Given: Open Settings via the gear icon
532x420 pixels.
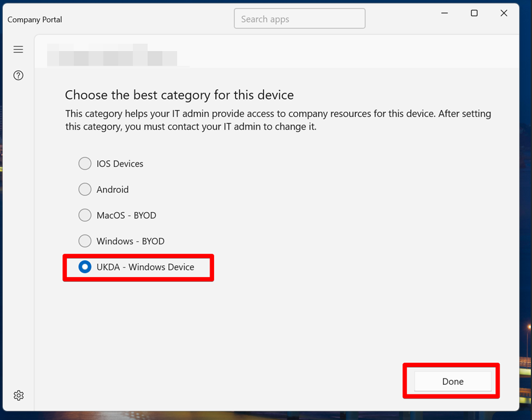Looking at the screenshot, I should point(19,396).
